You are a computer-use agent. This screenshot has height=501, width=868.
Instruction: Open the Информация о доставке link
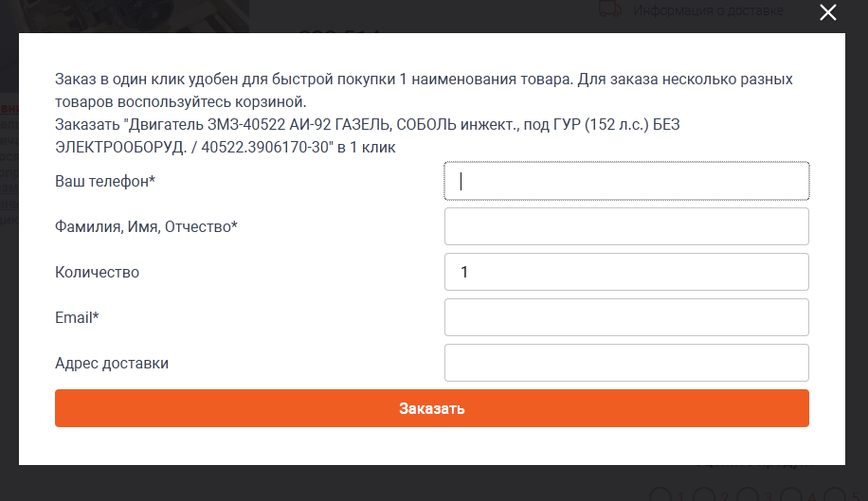[x=708, y=10]
